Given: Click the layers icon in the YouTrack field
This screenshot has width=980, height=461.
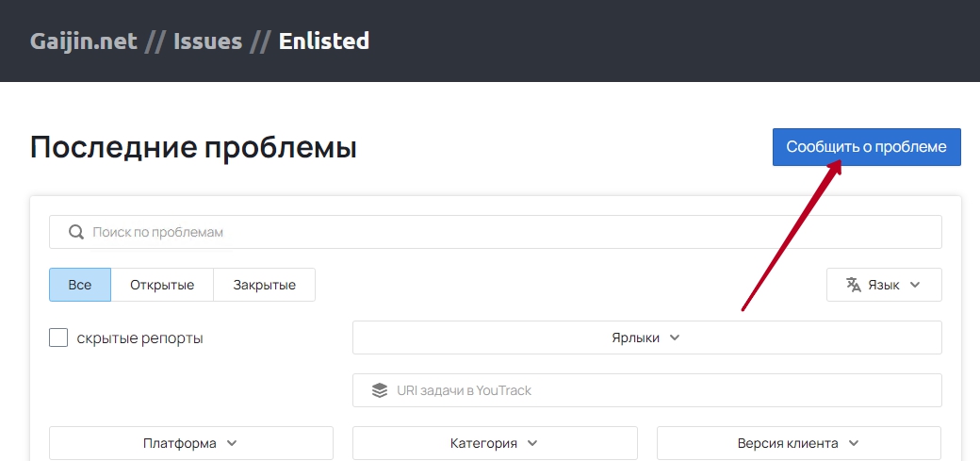Looking at the screenshot, I should 380,390.
